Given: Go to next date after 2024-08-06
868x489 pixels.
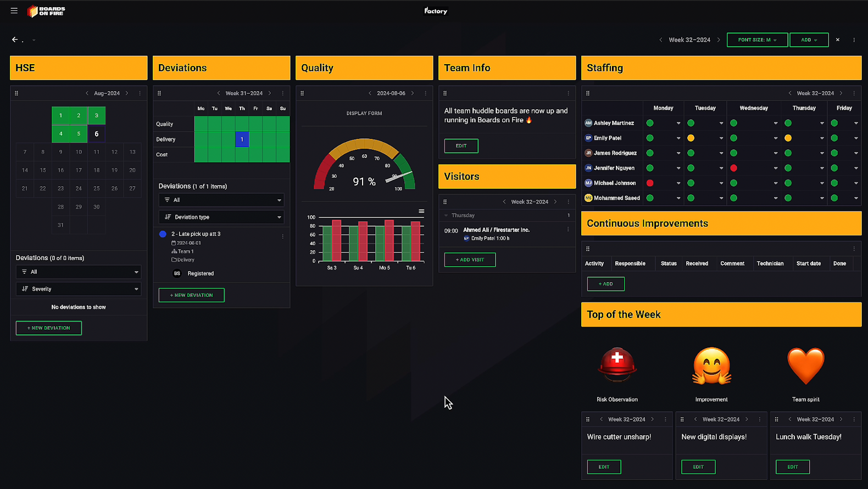Looking at the screenshot, I should [413, 93].
